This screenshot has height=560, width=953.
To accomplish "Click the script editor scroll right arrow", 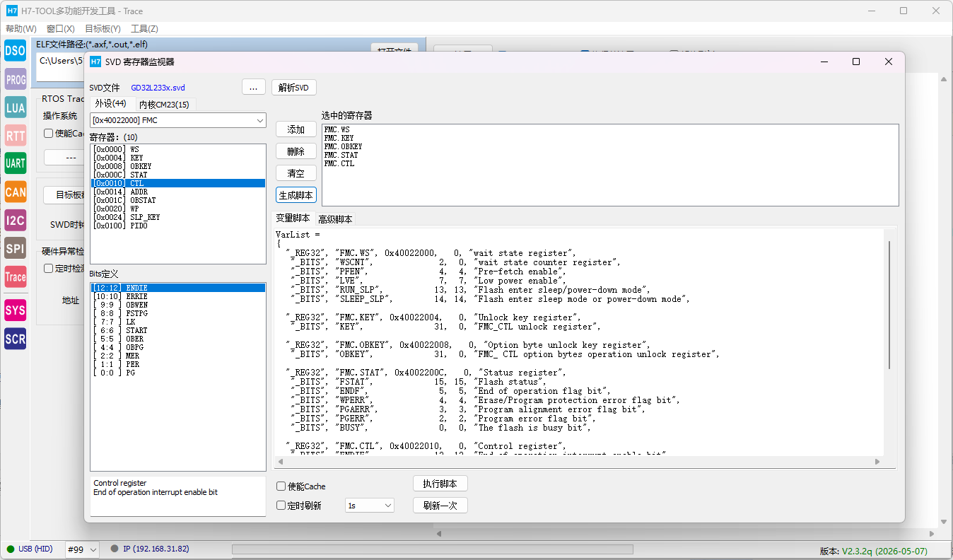I will click(x=877, y=462).
